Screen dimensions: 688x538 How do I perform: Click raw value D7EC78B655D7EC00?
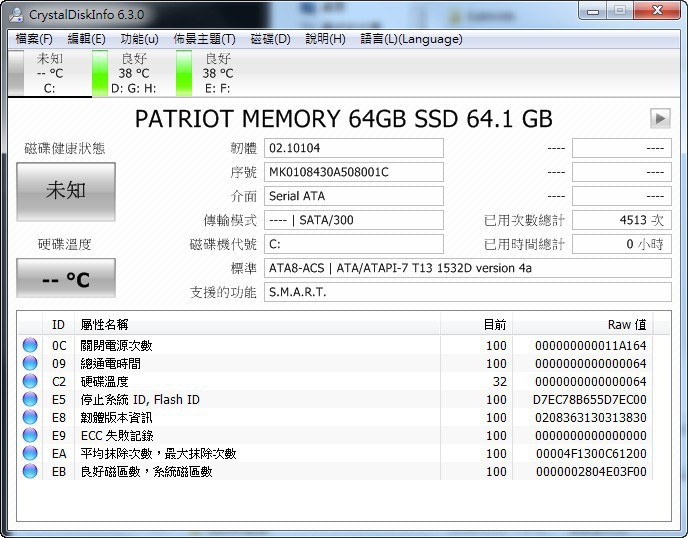click(x=589, y=399)
